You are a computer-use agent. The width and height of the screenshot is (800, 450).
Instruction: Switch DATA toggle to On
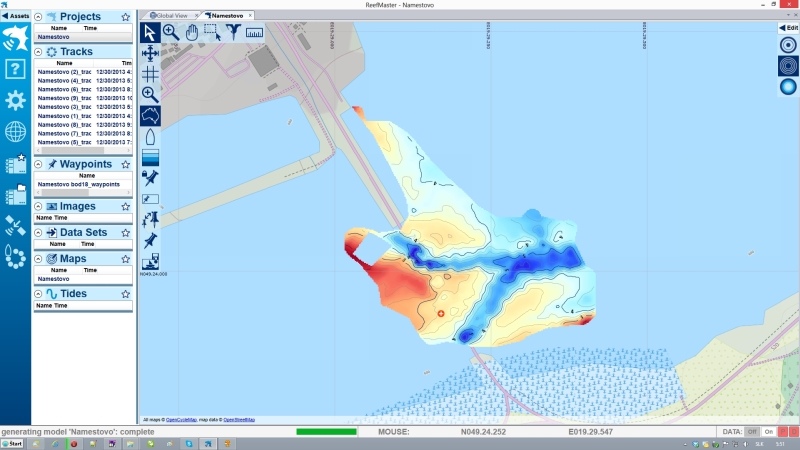[x=769, y=431]
